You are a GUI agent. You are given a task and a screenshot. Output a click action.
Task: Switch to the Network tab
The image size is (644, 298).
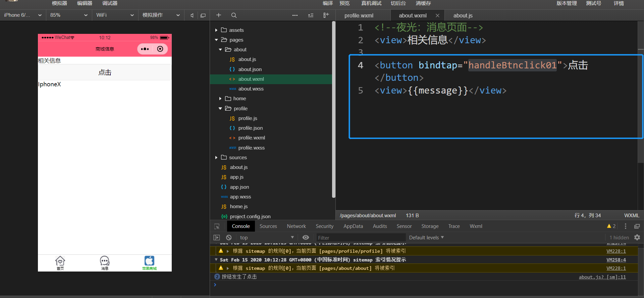click(296, 226)
